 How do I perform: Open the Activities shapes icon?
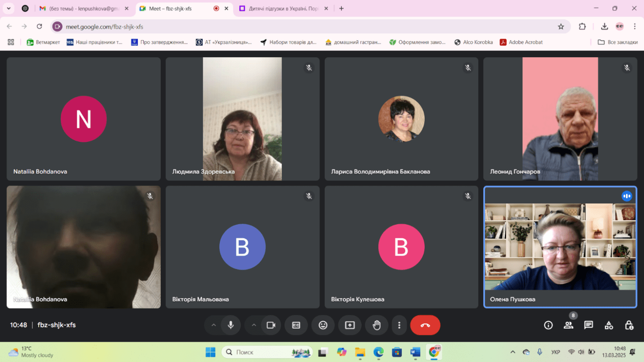point(608,325)
